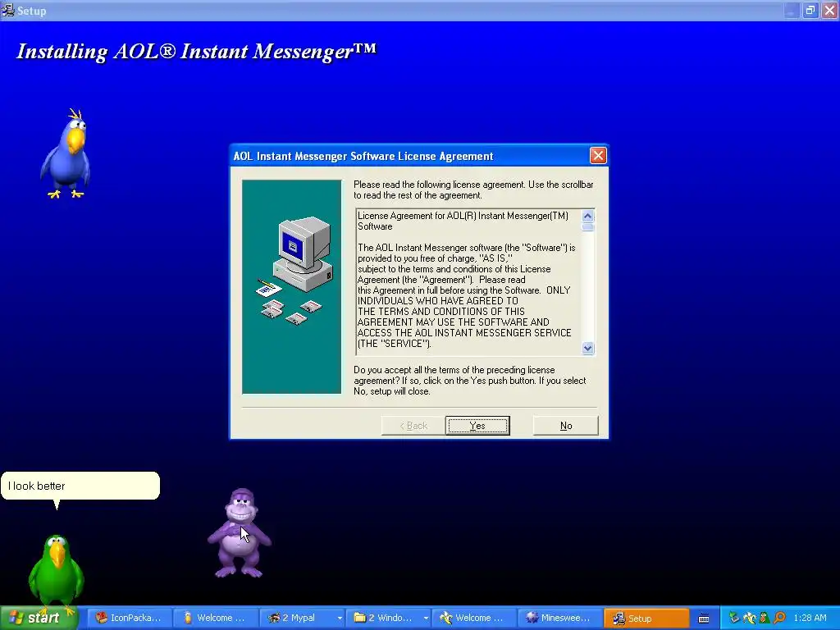Click No to decline the agreement

(566, 426)
